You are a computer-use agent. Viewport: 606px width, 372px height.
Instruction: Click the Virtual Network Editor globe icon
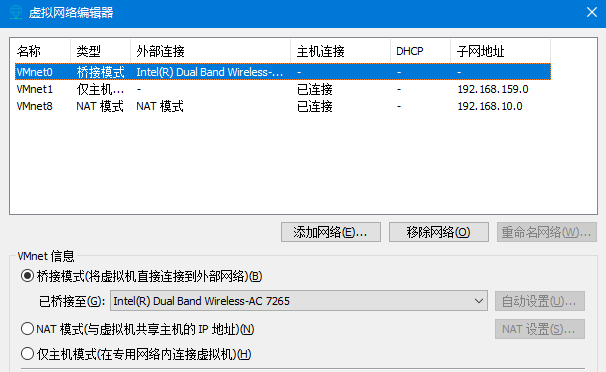[15, 12]
